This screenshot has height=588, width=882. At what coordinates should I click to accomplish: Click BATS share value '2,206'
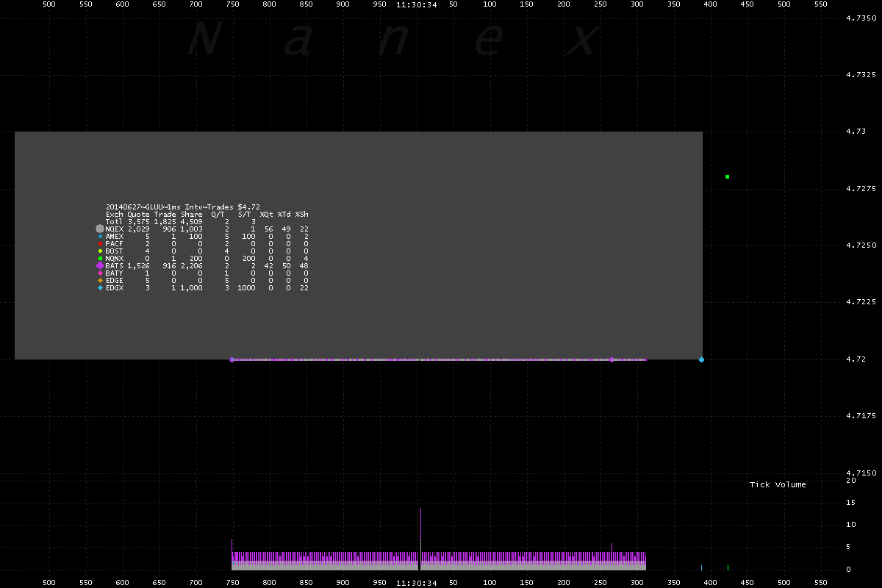pos(191,266)
